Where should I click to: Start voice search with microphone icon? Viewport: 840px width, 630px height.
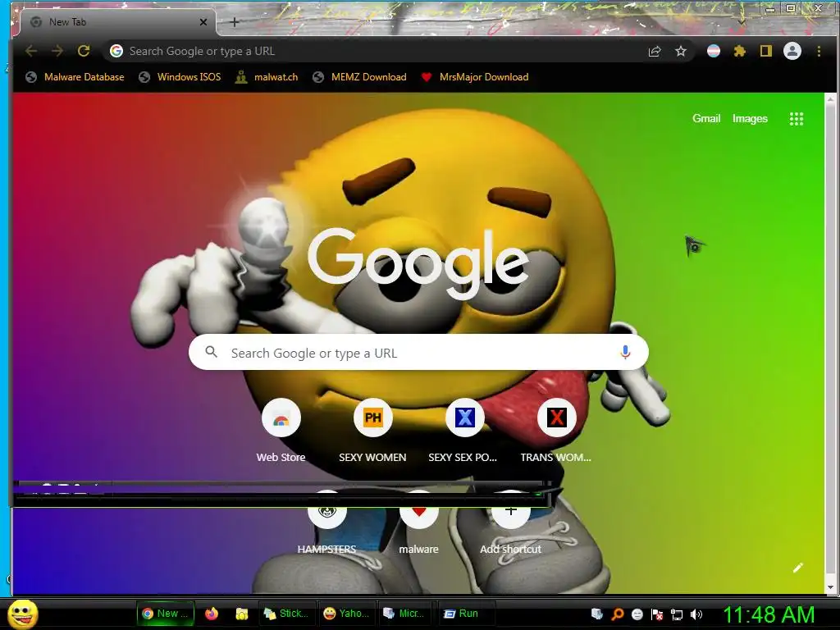[x=624, y=352]
